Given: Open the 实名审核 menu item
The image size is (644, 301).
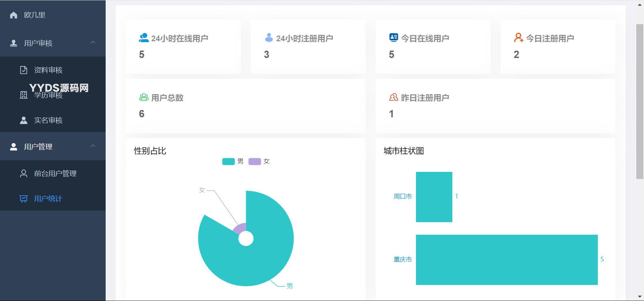Looking at the screenshot, I should 48,120.
